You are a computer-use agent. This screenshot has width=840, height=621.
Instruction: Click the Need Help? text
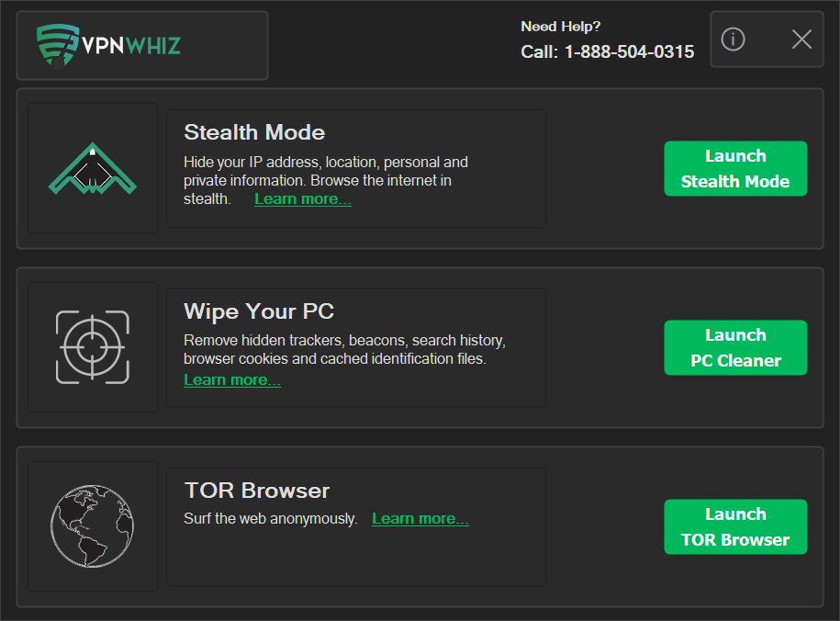(x=560, y=27)
